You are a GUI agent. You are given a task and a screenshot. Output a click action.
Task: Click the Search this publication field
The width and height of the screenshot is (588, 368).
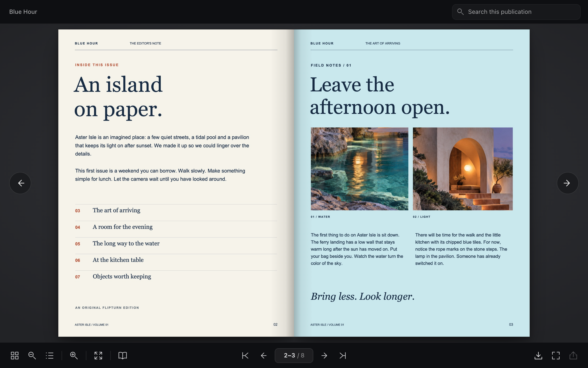(x=516, y=12)
